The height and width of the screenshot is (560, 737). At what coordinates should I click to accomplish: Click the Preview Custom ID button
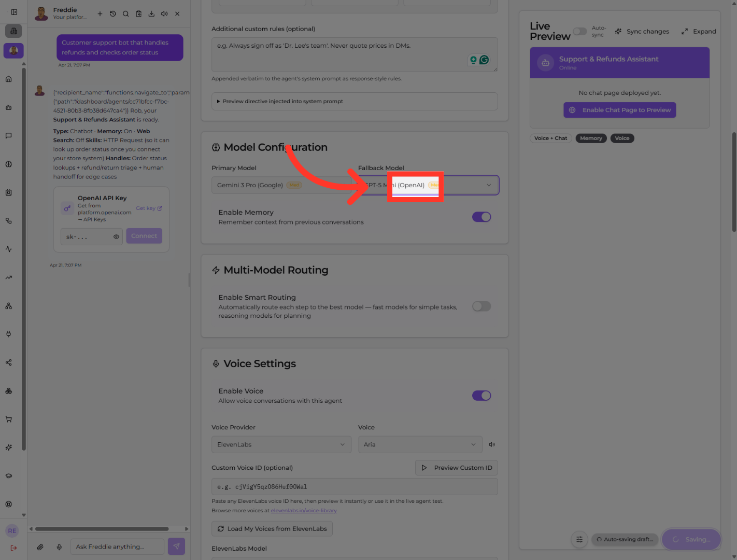point(457,468)
